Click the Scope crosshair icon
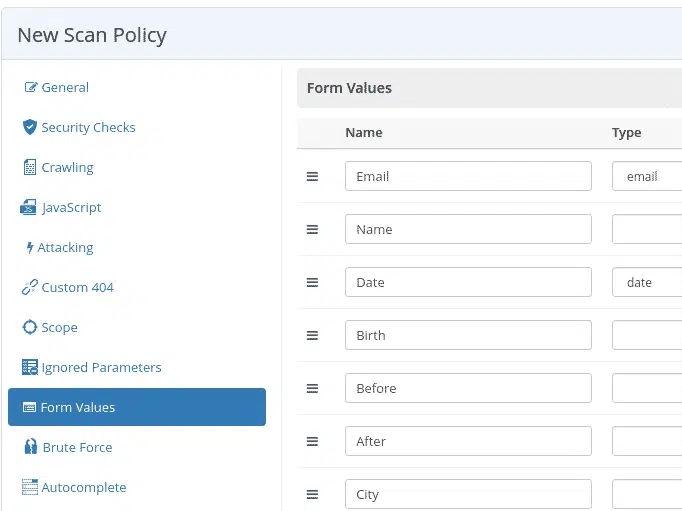This screenshot has width=682, height=511. 30,327
